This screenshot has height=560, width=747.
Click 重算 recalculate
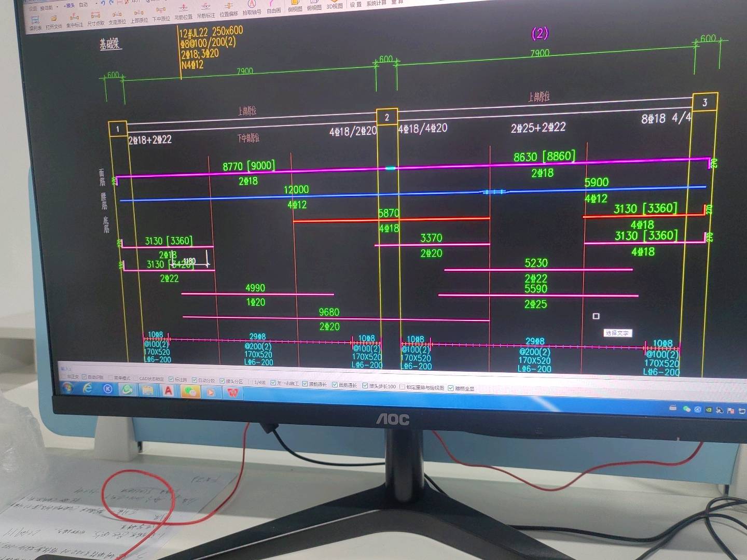397,2
